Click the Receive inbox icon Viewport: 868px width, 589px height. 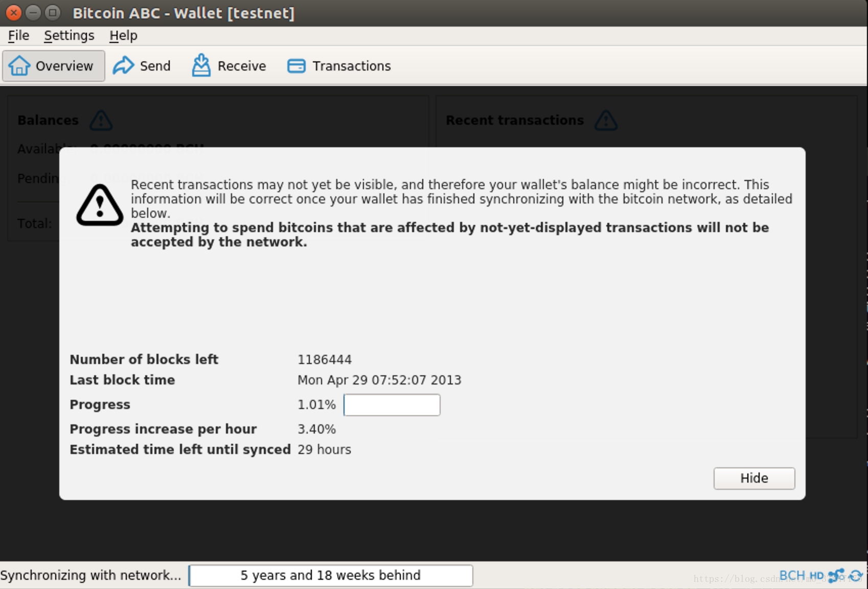point(201,65)
